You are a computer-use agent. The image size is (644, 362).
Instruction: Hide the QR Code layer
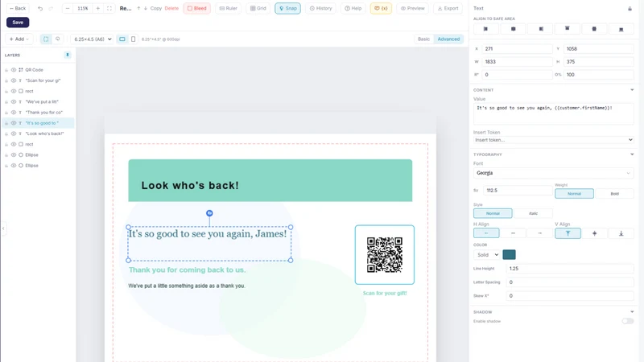(x=14, y=70)
